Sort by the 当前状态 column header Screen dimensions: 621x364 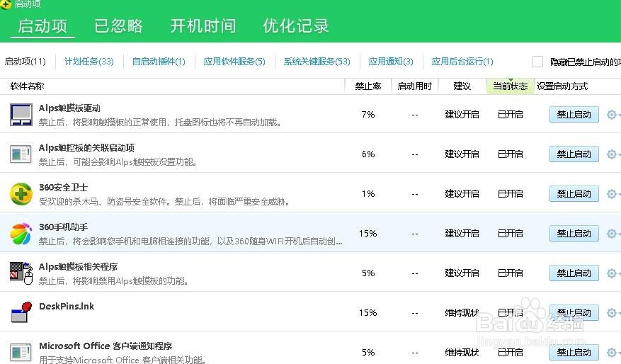(x=510, y=86)
